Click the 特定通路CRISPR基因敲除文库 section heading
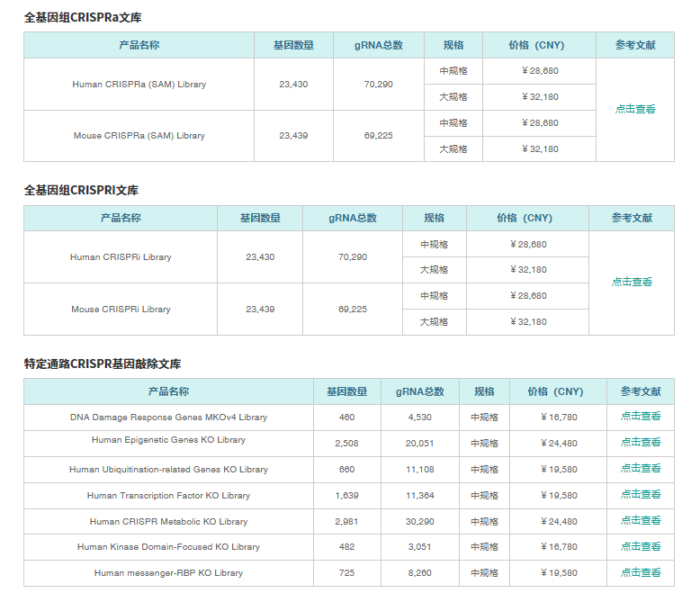 pos(103,364)
